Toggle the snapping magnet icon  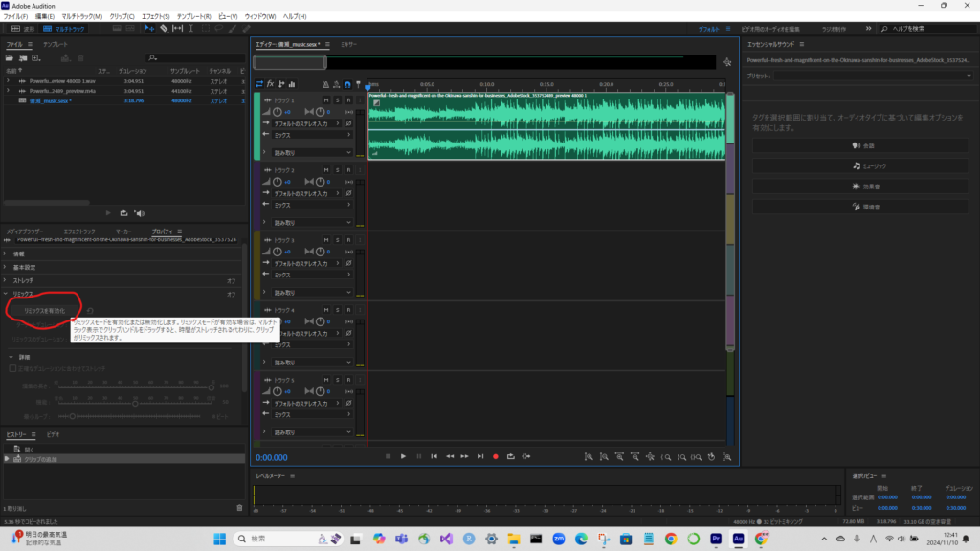point(346,84)
